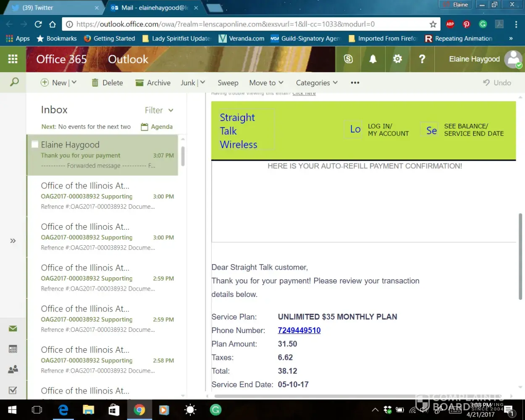Open the People icon in left rail
This screenshot has width=525, height=420.
(x=13, y=370)
